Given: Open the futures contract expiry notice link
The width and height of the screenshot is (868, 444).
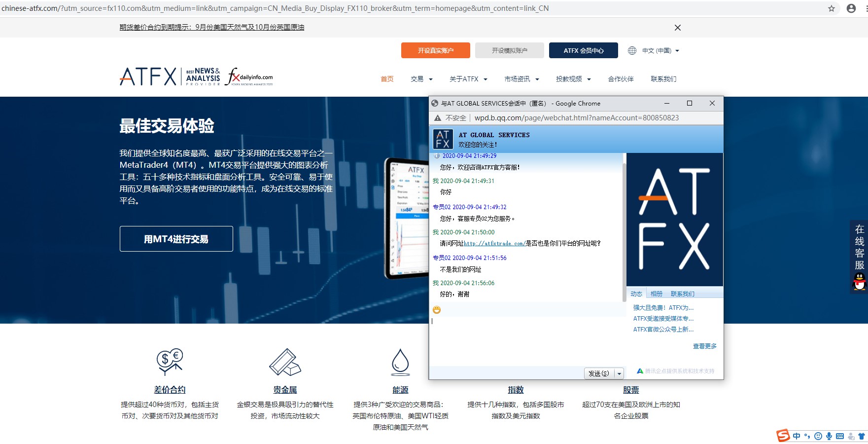Looking at the screenshot, I should [x=212, y=27].
